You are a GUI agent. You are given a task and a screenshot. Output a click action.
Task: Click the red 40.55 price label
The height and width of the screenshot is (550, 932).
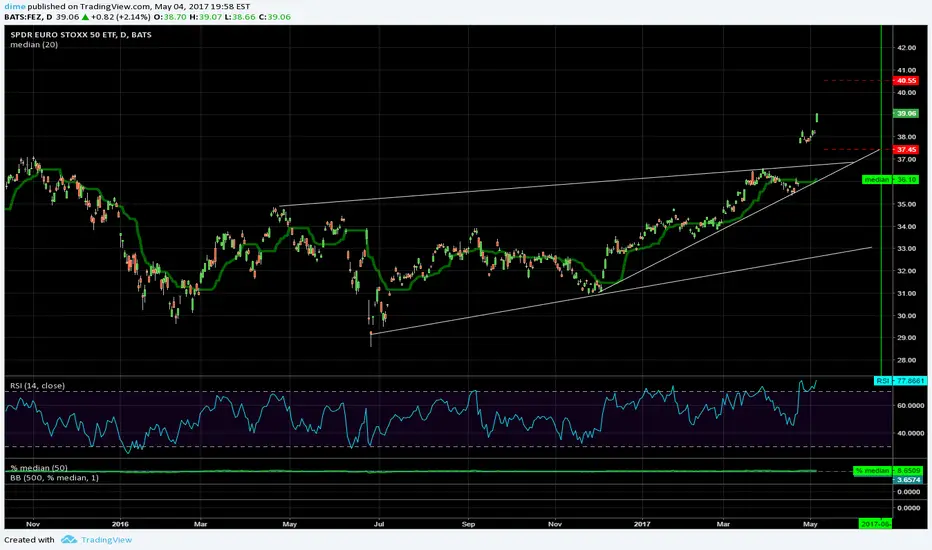(x=906, y=80)
